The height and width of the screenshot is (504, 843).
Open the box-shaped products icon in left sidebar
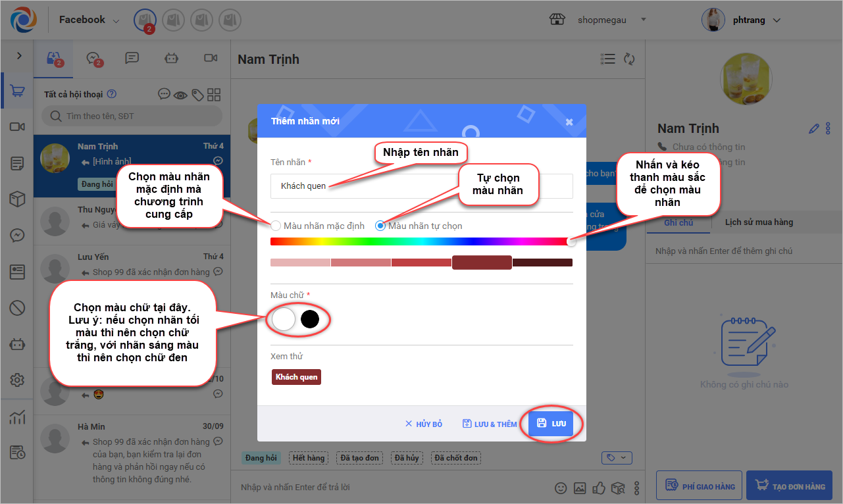(17, 199)
